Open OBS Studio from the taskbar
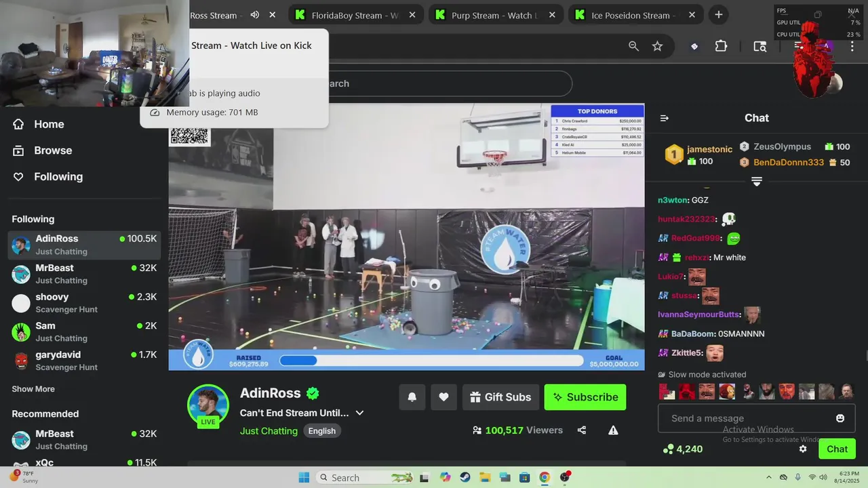Image resolution: width=868 pixels, height=488 pixels. click(565, 477)
